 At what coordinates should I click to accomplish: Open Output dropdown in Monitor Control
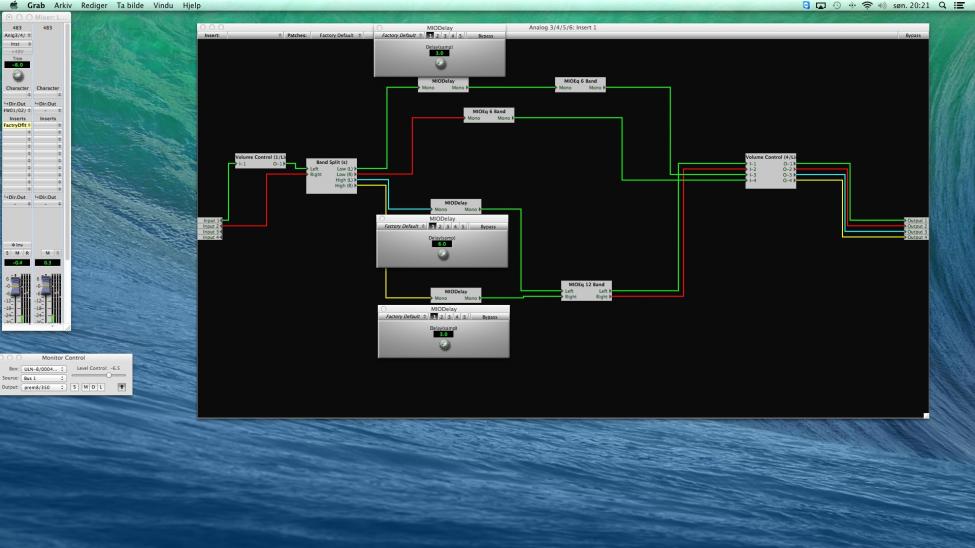(44, 387)
